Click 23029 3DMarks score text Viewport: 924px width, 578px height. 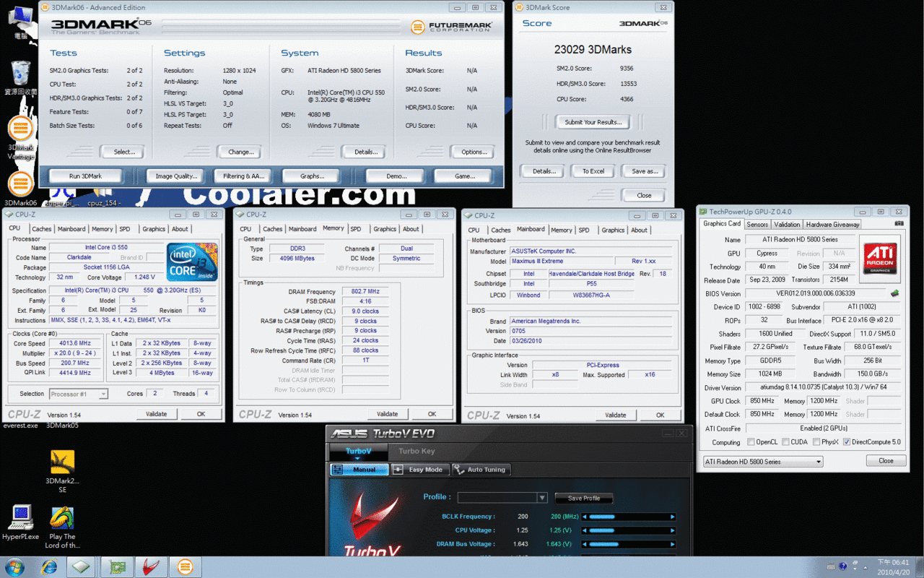pyautogui.click(x=593, y=49)
